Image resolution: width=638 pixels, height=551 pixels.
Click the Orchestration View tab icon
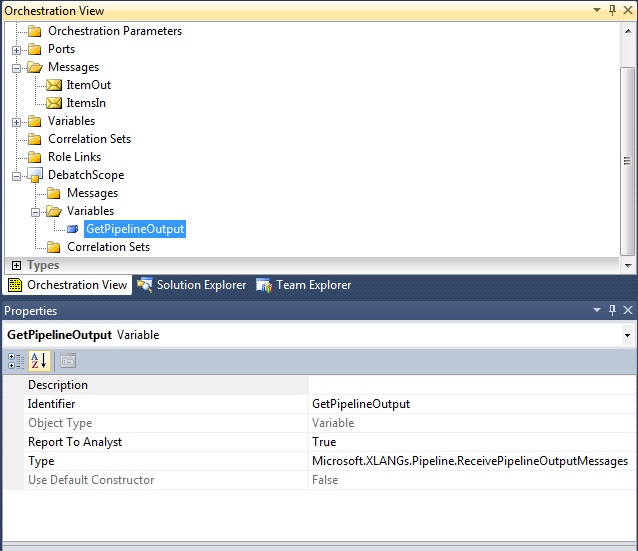(x=15, y=285)
